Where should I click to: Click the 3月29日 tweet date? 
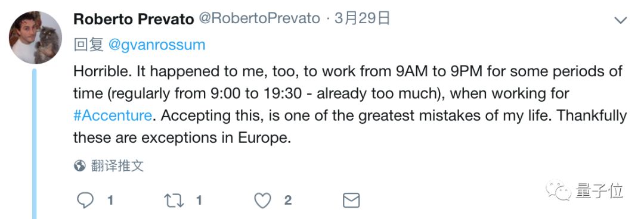pos(362,18)
